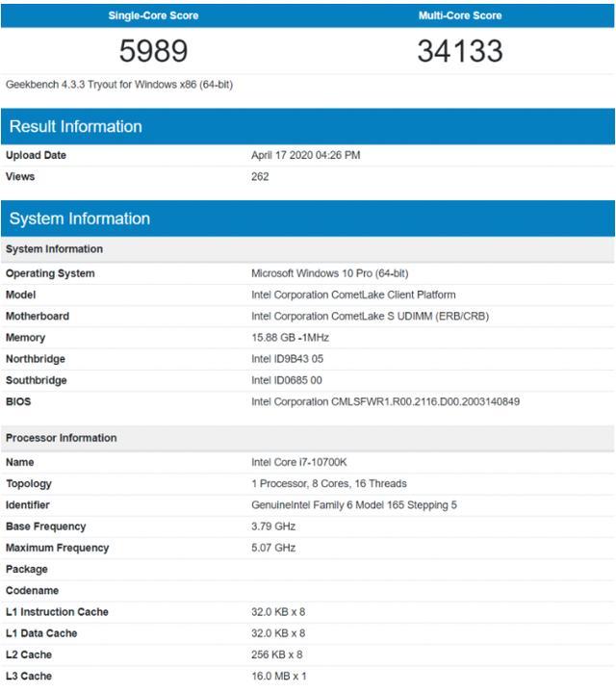The height and width of the screenshot is (693, 616).
Task: Select Northbridge value Intel ID9B43 05
Action: click(x=287, y=359)
